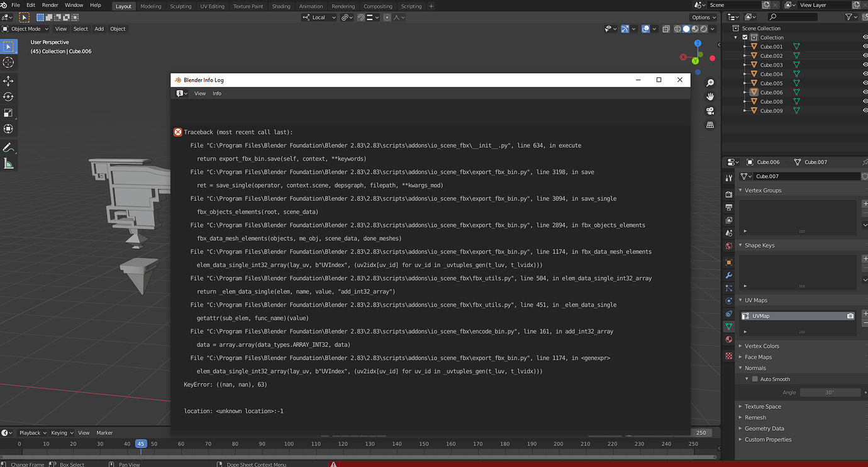
Task: Toggle UVMap active render camera icon
Action: click(x=850, y=316)
